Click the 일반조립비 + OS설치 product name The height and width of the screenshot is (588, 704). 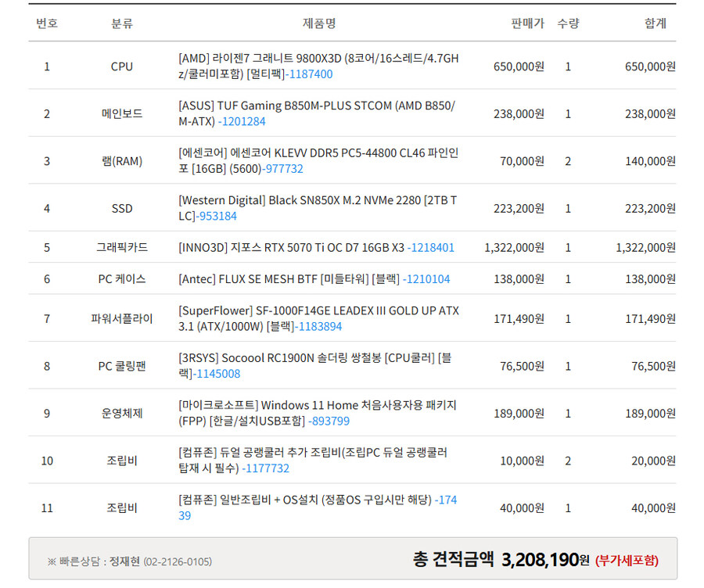[305, 500]
